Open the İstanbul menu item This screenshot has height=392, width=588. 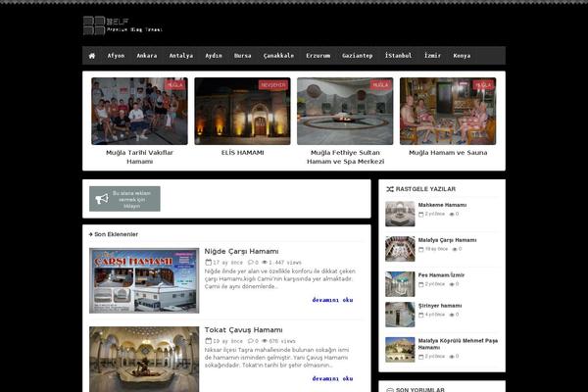coord(398,56)
